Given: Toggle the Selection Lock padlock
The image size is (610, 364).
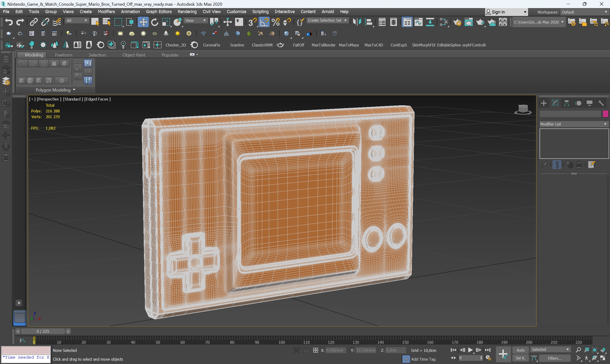Looking at the screenshot, I should click(x=306, y=350).
